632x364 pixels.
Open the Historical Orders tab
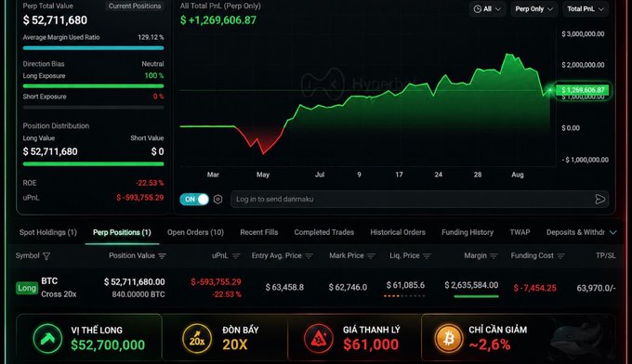point(398,232)
